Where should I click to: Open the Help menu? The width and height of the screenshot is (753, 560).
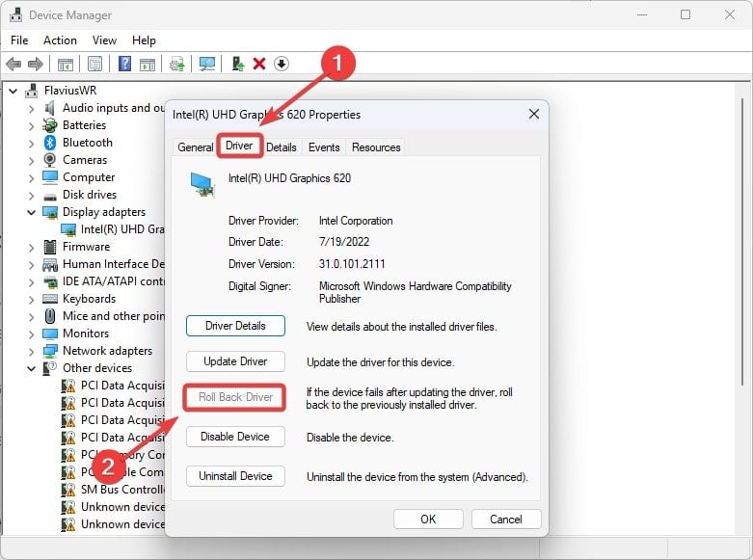tap(144, 40)
